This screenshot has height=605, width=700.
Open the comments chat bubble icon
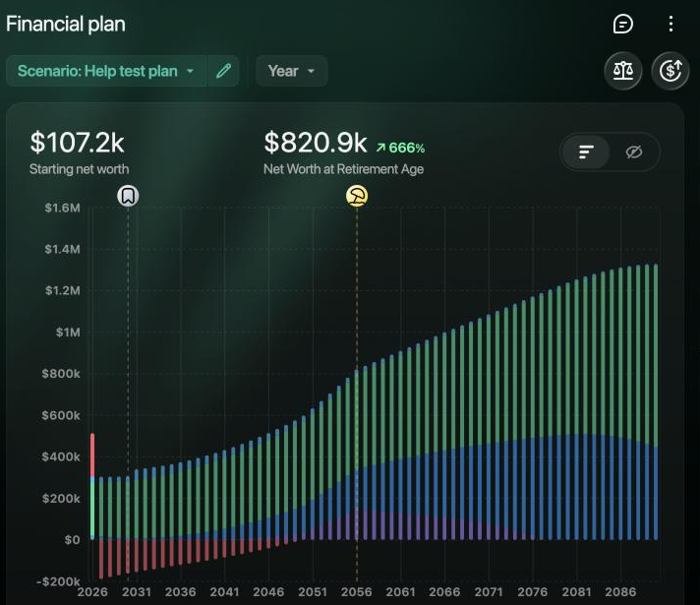click(x=622, y=24)
